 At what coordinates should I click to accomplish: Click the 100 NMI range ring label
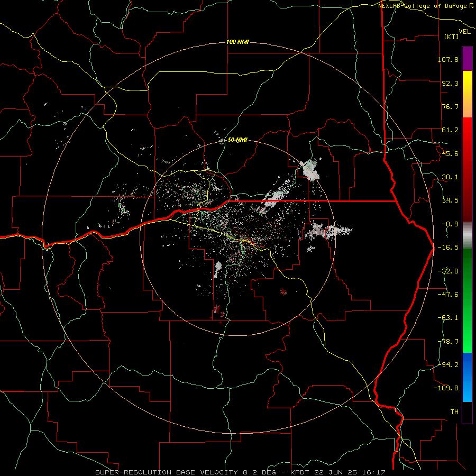pos(237,42)
